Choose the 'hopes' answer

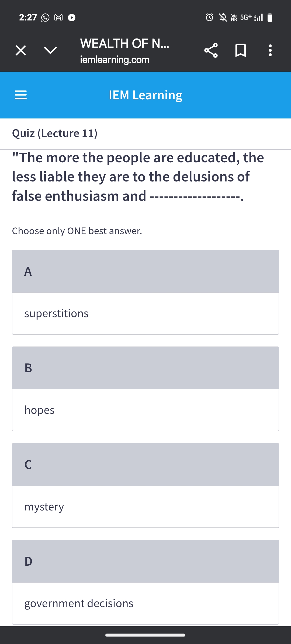(x=145, y=410)
